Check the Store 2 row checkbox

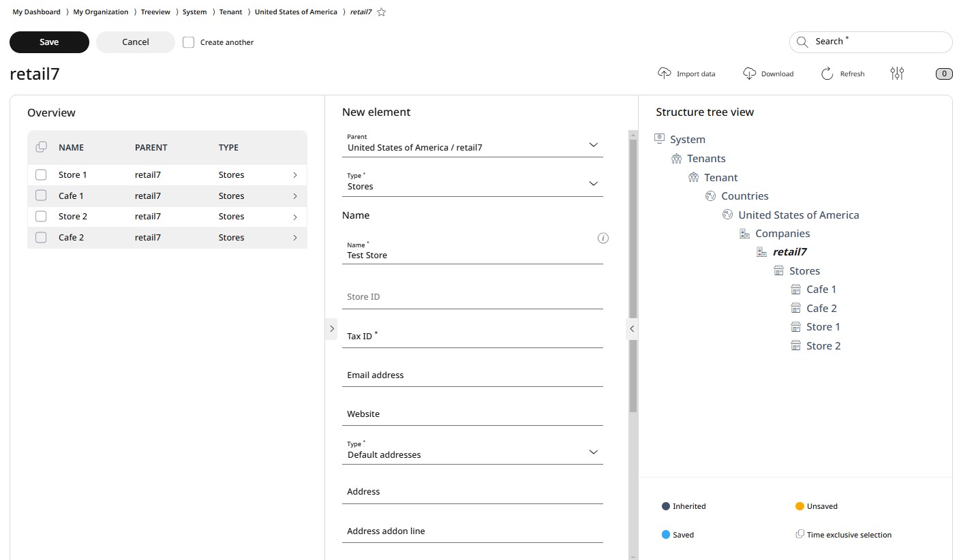pyautogui.click(x=41, y=217)
